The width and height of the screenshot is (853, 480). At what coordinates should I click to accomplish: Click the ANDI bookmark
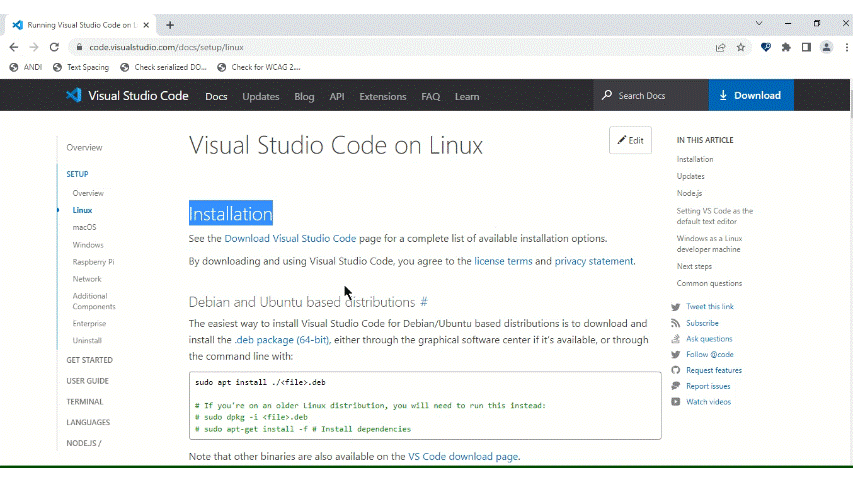coord(26,67)
